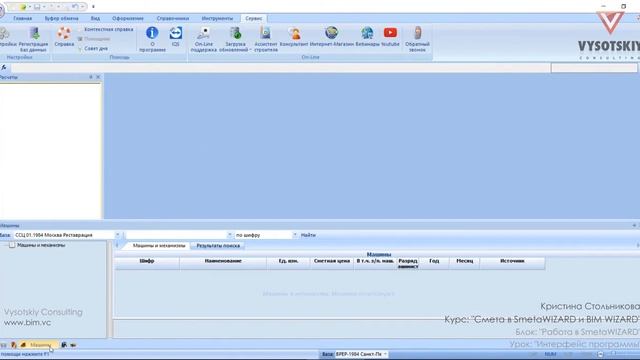The height and width of the screenshot is (360, 640).
Task: Switch to the Главная ribbon tab
Action: tap(22, 18)
